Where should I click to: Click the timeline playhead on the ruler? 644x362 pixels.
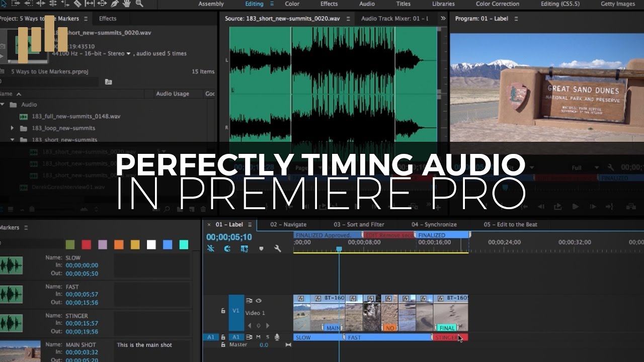click(x=339, y=249)
